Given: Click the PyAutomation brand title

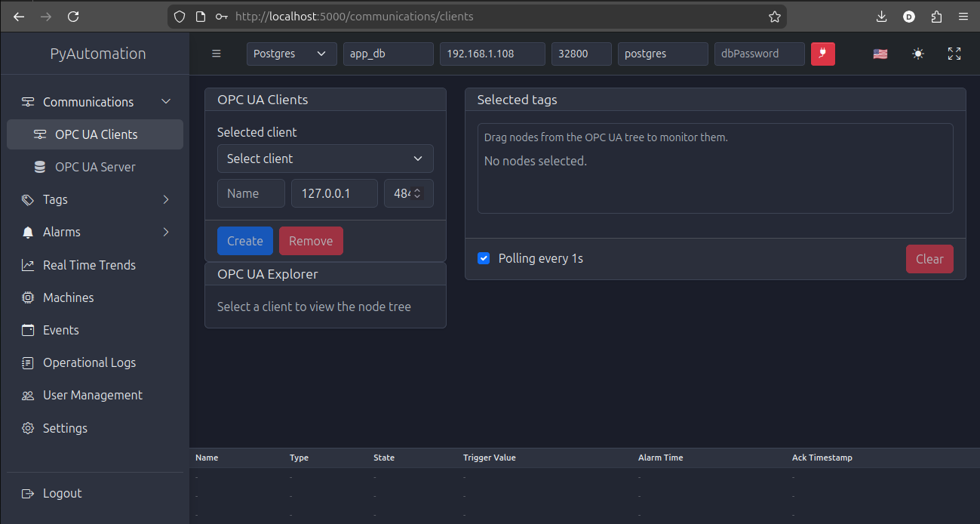Looking at the screenshot, I should pos(98,54).
